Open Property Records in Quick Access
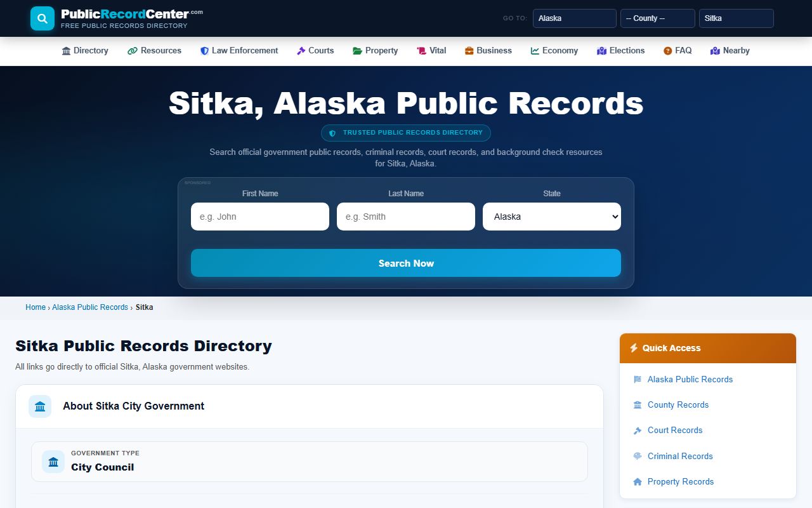 681,482
